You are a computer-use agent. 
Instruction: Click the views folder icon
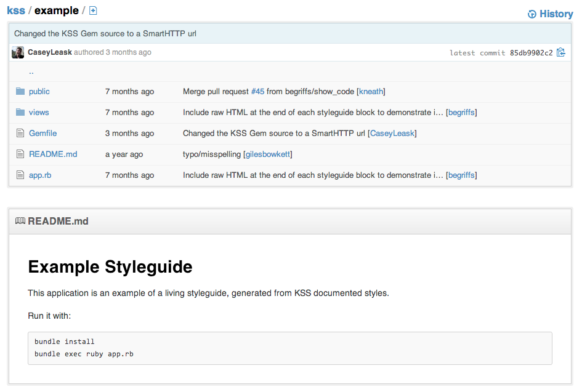pyautogui.click(x=20, y=113)
